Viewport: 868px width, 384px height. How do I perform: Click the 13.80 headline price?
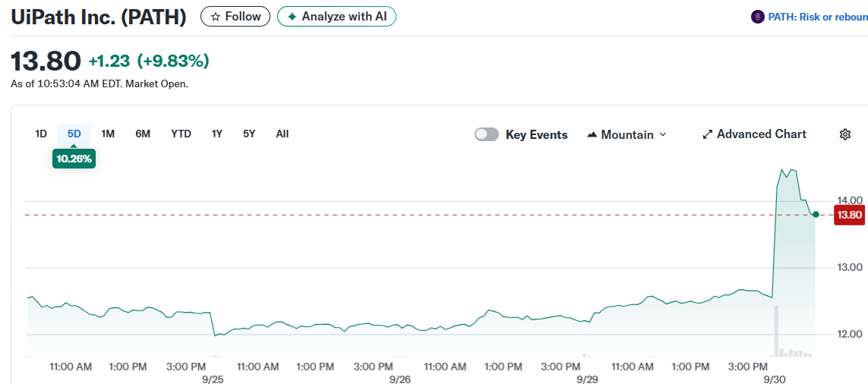point(46,61)
